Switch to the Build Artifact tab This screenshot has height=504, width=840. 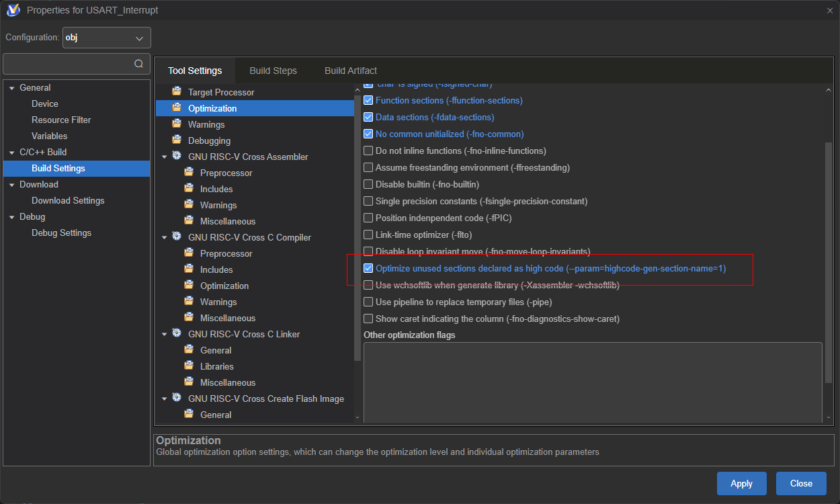pyautogui.click(x=351, y=71)
